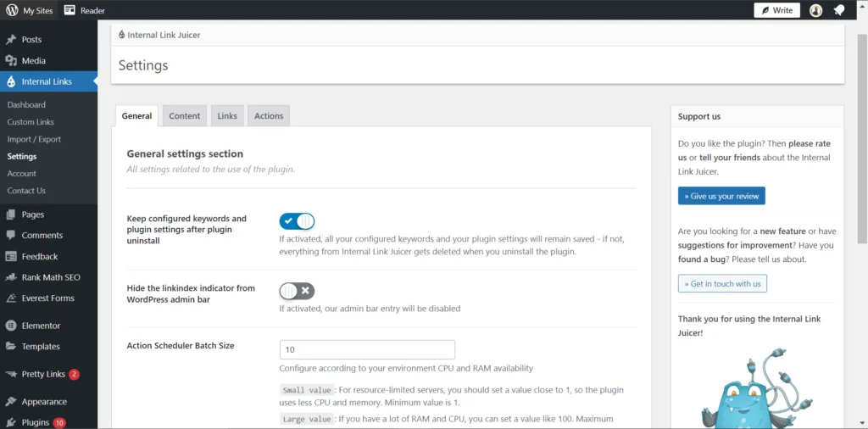Image resolution: width=868 pixels, height=429 pixels.
Task: Toggle keep settings after uninstall switch
Action: (x=297, y=221)
